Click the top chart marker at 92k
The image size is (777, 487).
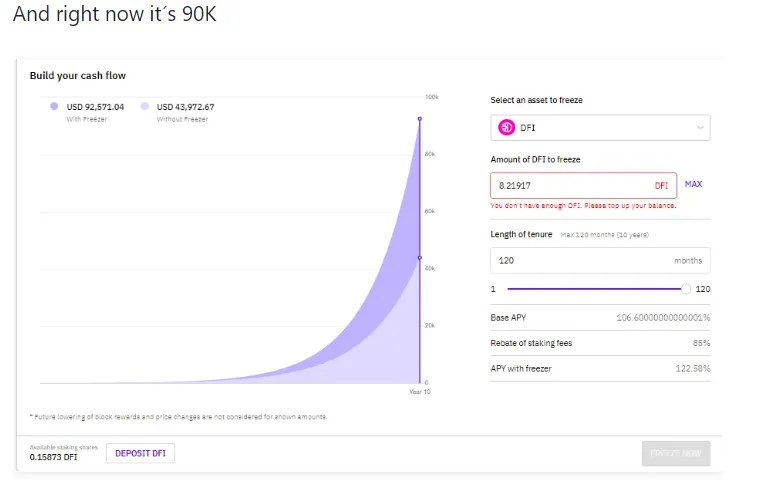[420, 119]
